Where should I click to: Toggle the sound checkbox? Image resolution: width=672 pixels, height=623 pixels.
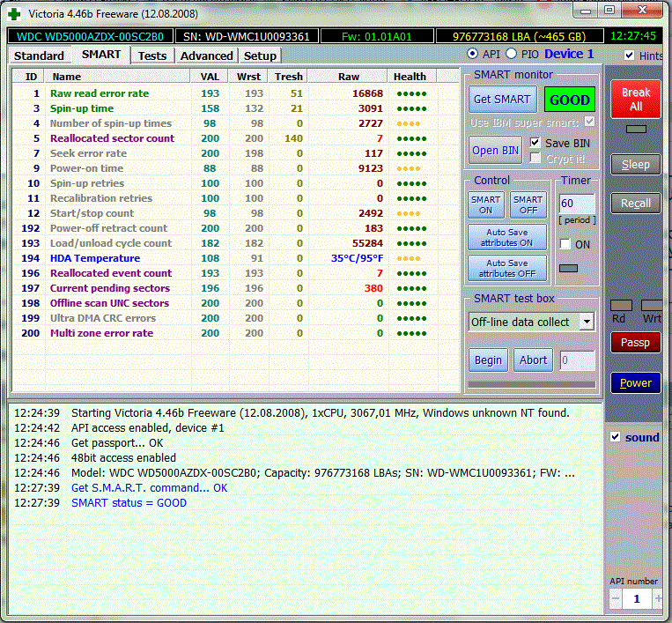point(616,437)
